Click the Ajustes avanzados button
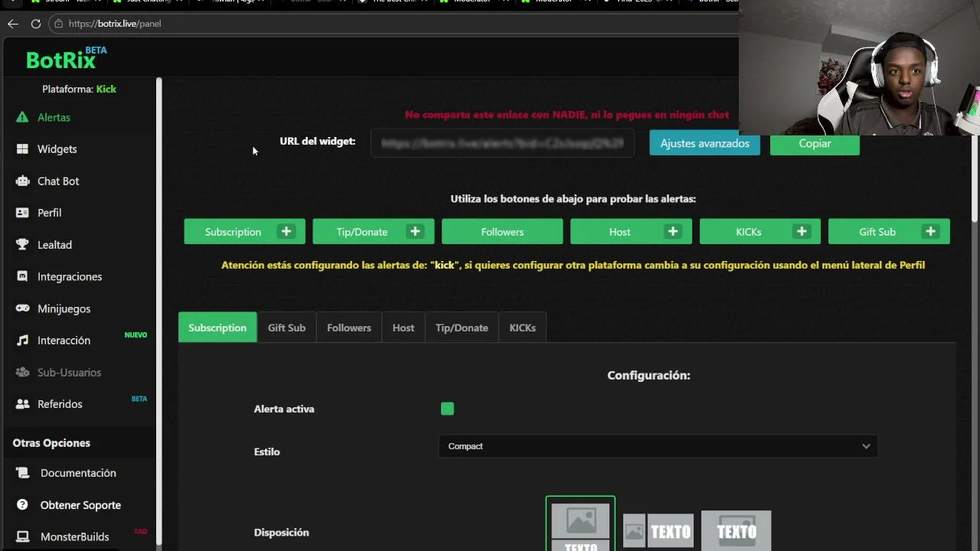980x551 pixels. click(704, 143)
